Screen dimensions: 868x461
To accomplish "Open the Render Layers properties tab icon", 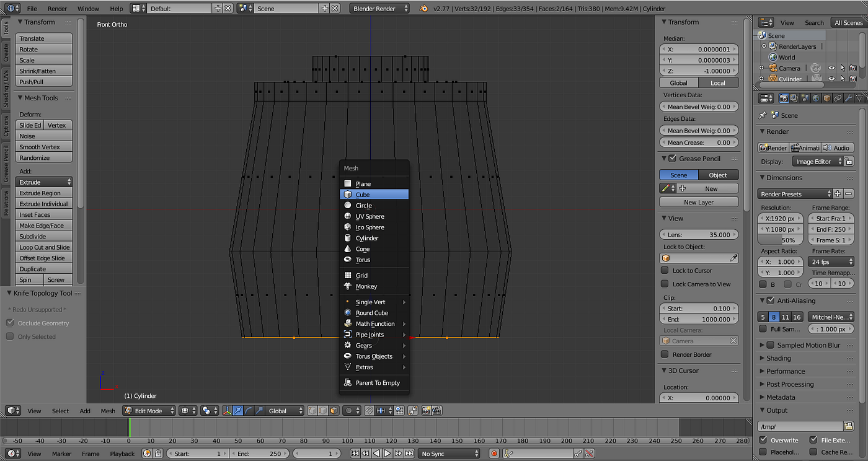I will tap(794, 98).
